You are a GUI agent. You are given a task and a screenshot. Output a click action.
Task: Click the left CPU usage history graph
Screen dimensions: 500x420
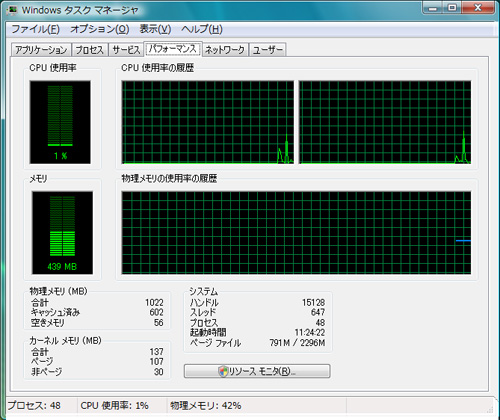click(x=208, y=122)
